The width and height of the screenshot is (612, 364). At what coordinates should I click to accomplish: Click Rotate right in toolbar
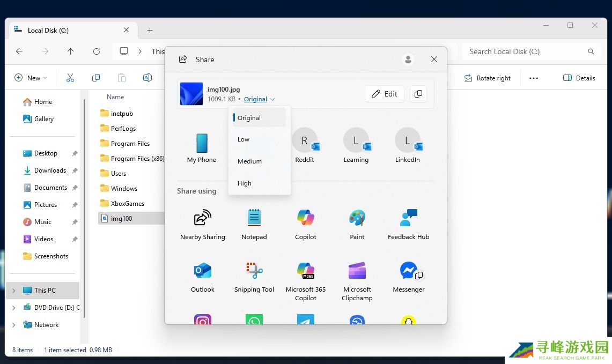pyautogui.click(x=487, y=78)
